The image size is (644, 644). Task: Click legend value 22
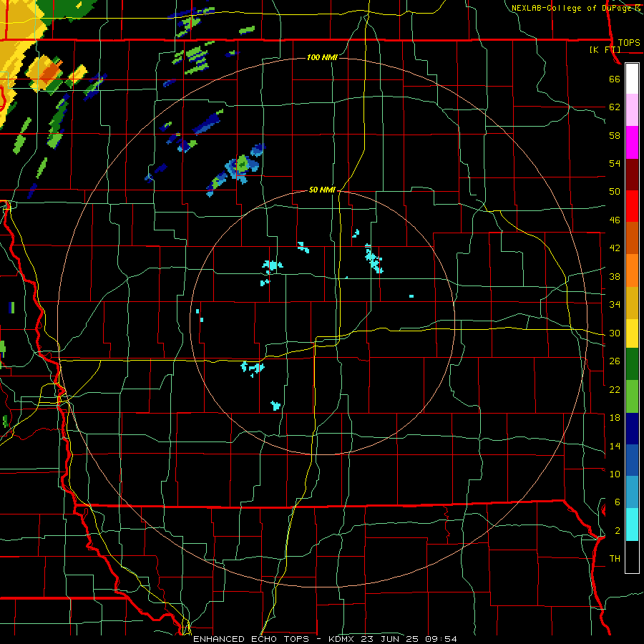[615, 389]
